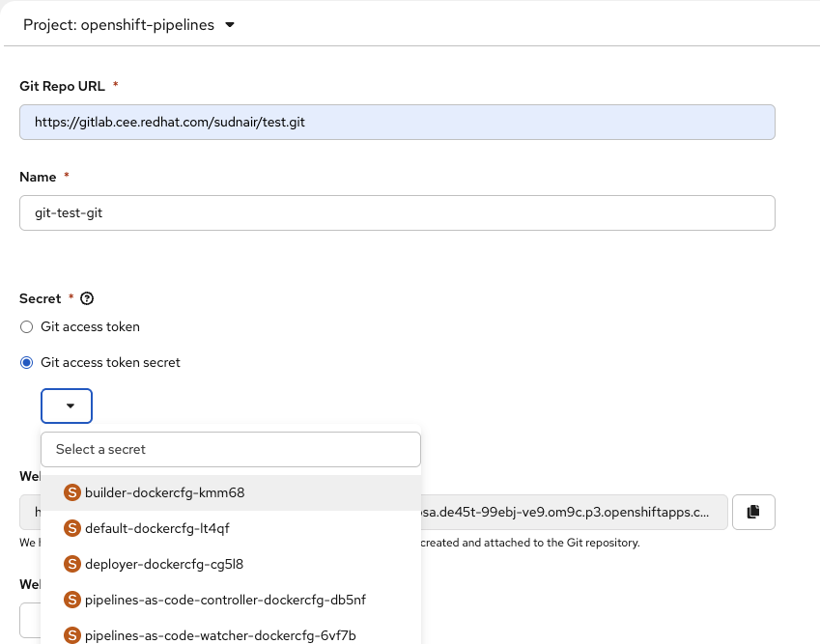Click the secret icon beside builder-dockercfg-kmm68
Screen dimensions: 820x644
point(71,492)
